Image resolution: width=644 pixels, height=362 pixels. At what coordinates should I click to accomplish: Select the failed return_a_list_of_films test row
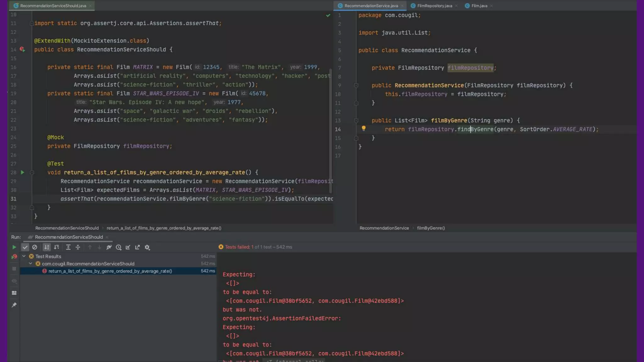[x=110, y=271]
